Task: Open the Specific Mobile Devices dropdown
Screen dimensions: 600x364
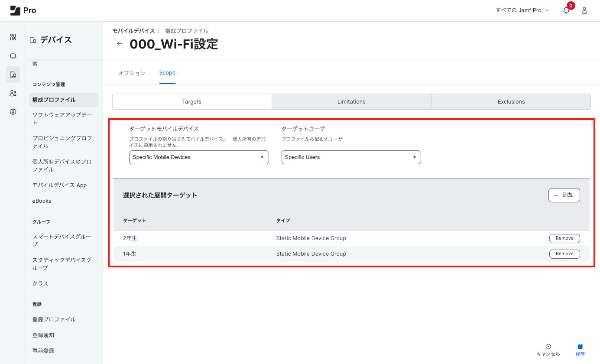Action: pos(199,157)
